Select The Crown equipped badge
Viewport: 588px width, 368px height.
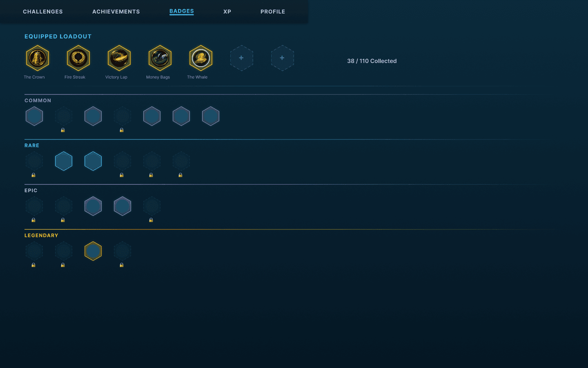coord(38,58)
